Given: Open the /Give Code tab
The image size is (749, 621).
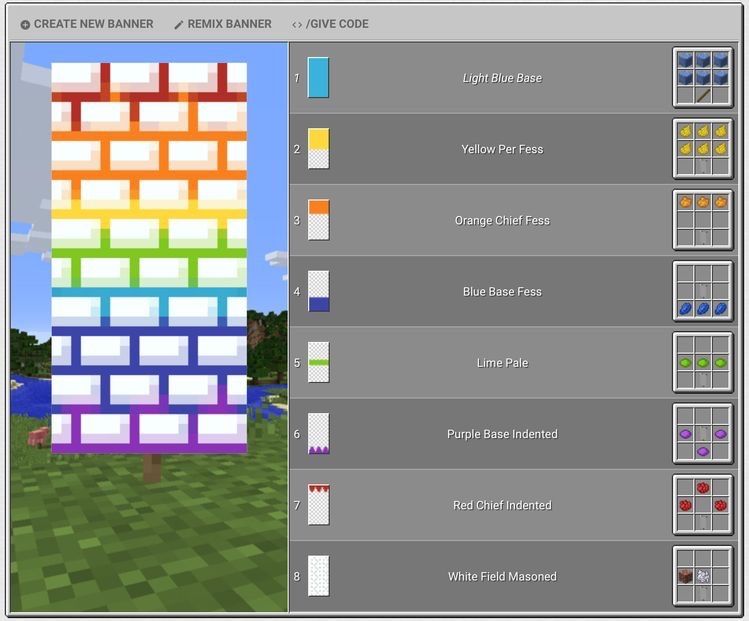Looking at the screenshot, I should [x=330, y=24].
